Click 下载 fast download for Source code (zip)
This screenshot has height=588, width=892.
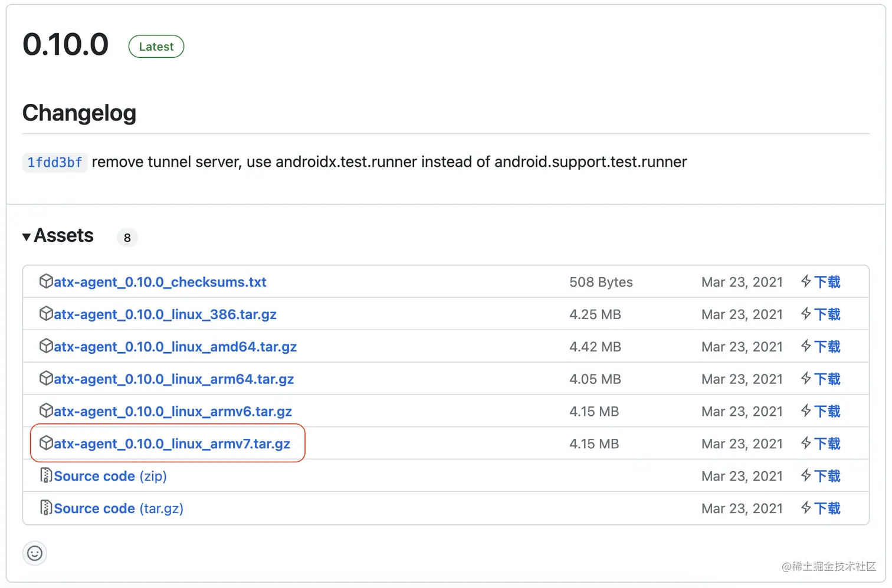pyautogui.click(x=821, y=476)
